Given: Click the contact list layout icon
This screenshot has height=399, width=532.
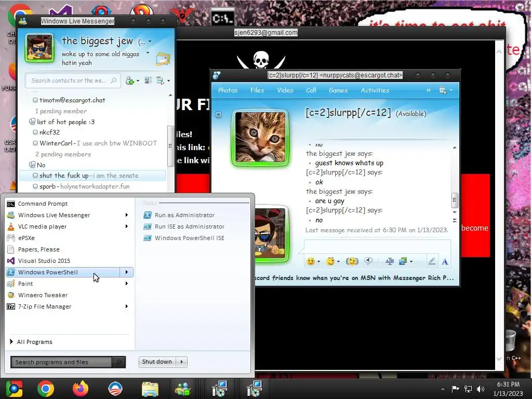Looking at the screenshot, I should pos(148,81).
